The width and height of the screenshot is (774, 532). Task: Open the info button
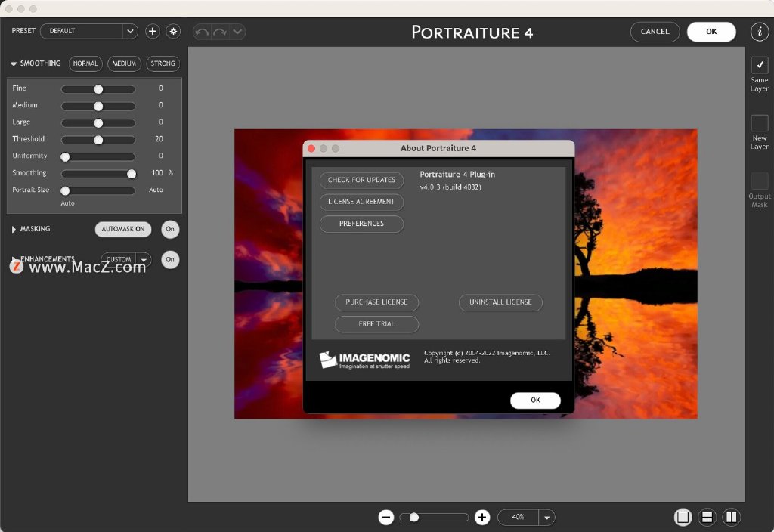[x=760, y=32]
